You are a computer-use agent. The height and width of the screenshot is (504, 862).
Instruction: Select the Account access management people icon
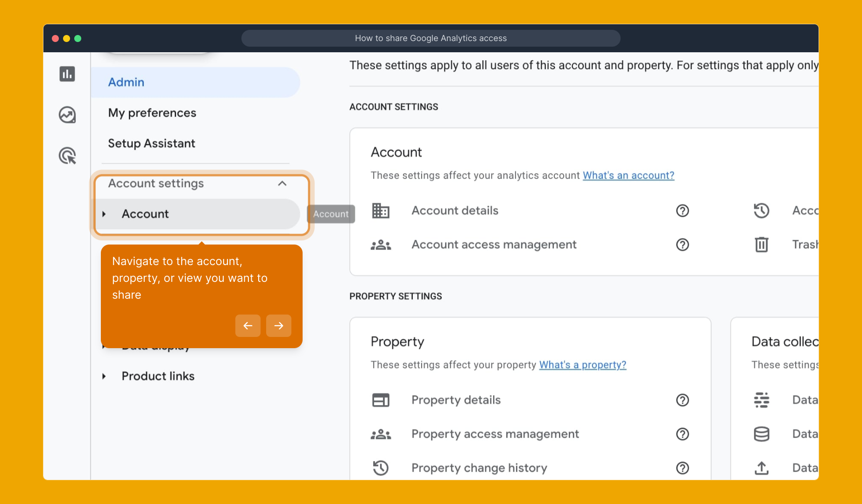pos(381,245)
